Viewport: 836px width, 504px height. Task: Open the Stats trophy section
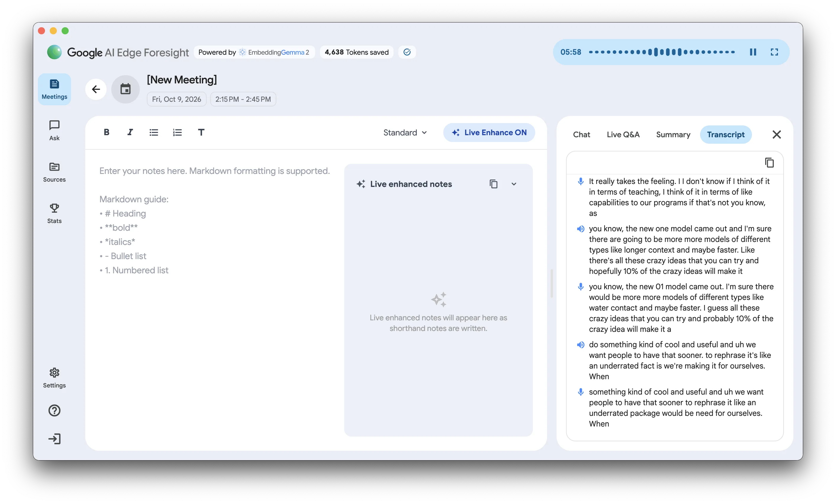(54, 214)
